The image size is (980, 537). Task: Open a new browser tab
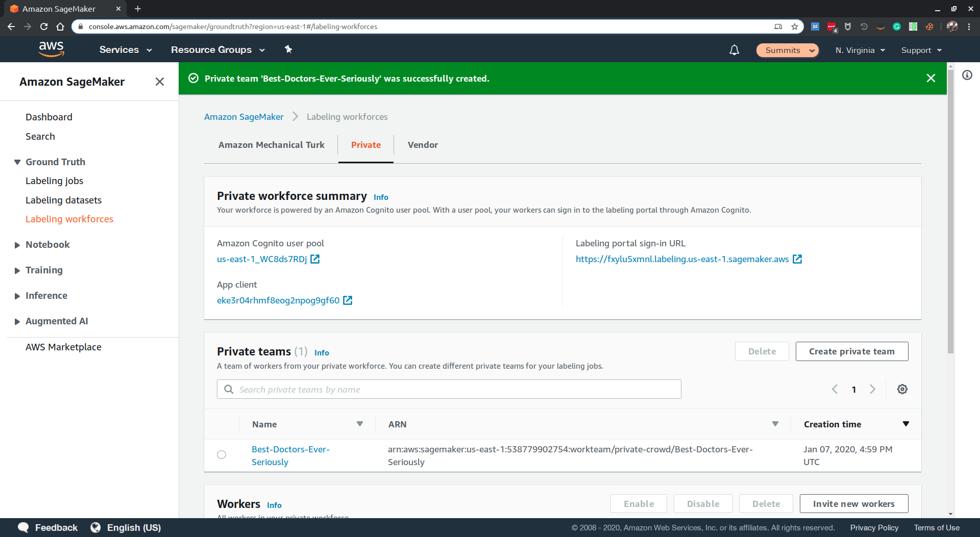(138, 9)
